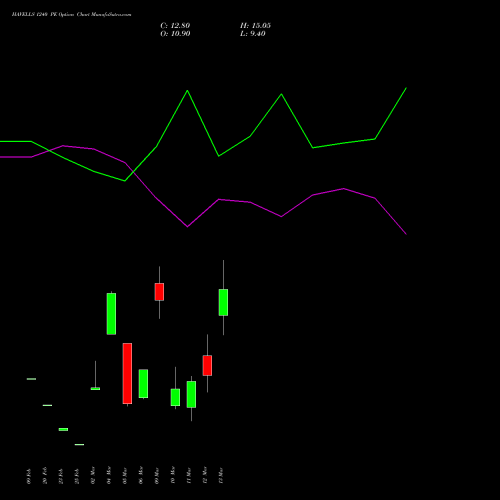Select the close value C: 12.80
This screenshot has height=500, width=500.
(175, 26)
